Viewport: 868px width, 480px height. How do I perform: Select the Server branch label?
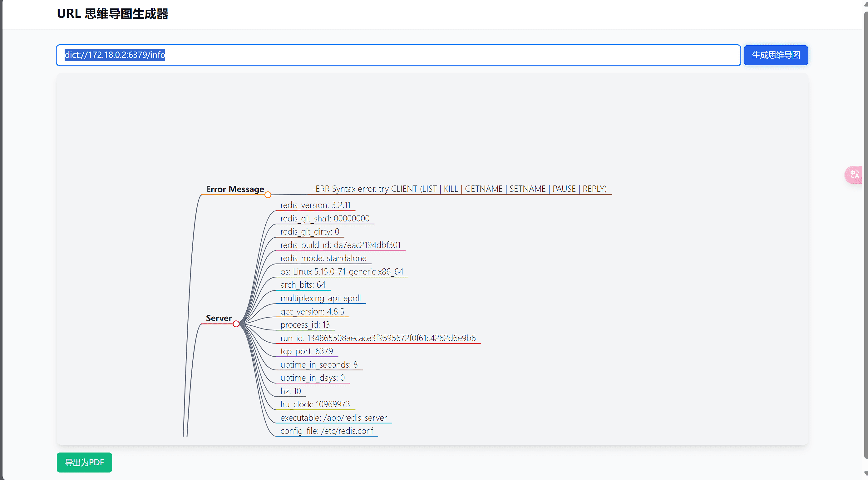tap(219, 318)
